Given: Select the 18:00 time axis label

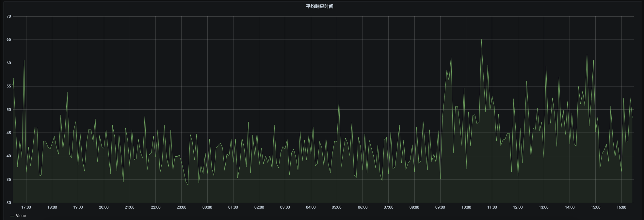Looking at the screenshot, I should click(52, 207).
